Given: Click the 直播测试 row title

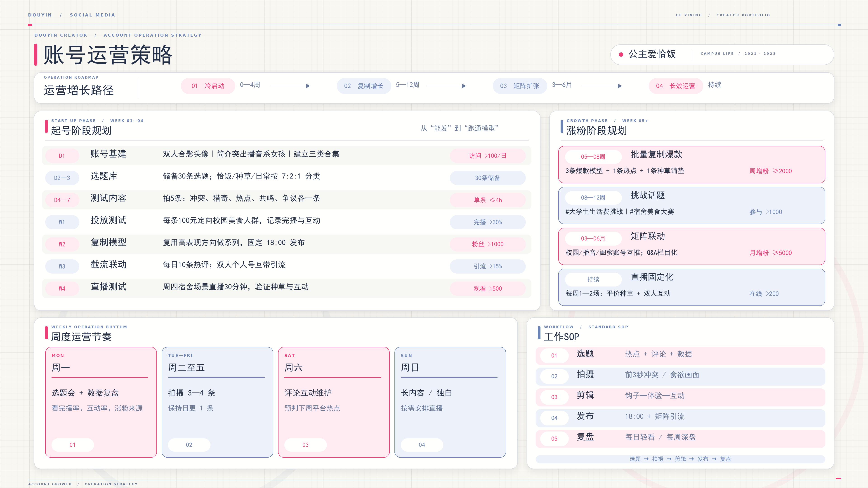Looking at the screenshot, I should click(108, 287).
